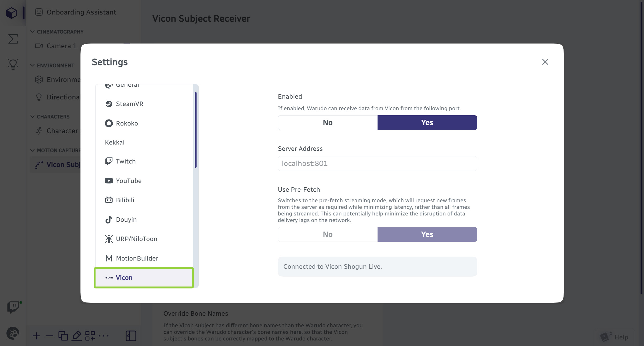Set Use Pre-Fetch to No

tap(327, 234)
